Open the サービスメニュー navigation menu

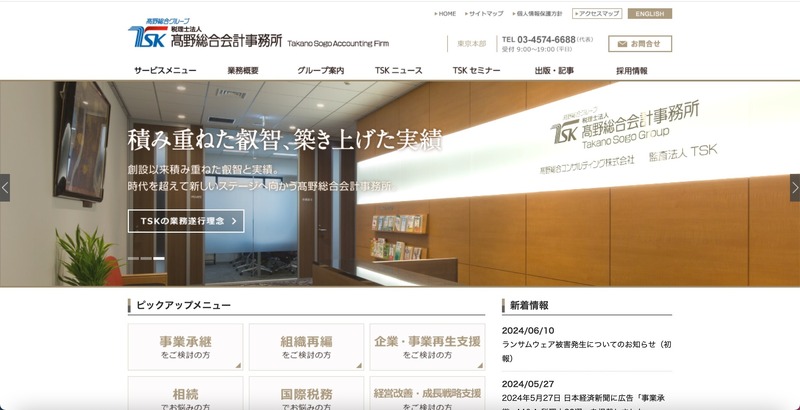[x=165, y=71]
